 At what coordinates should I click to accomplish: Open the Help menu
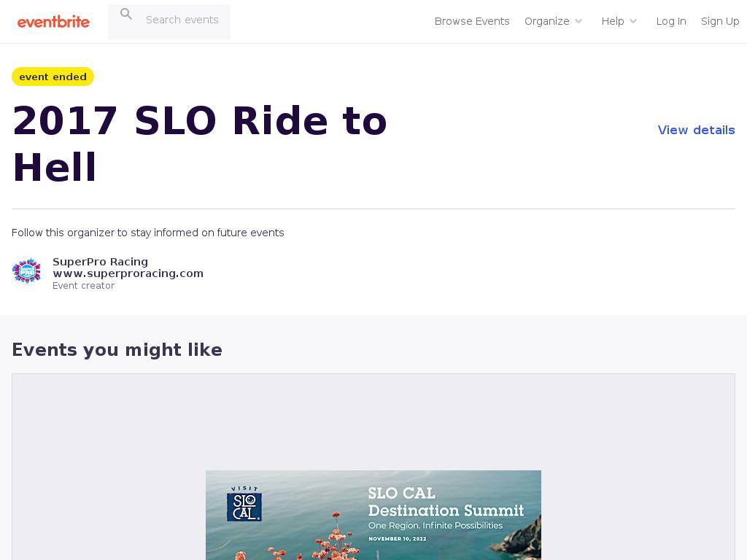click(613, 21)
